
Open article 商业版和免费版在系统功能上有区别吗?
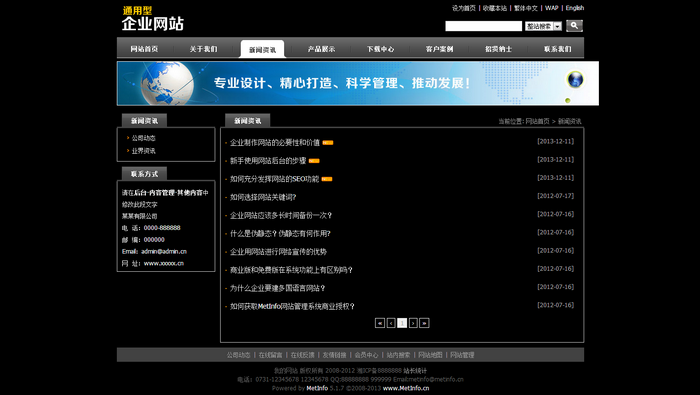point(291,270)
